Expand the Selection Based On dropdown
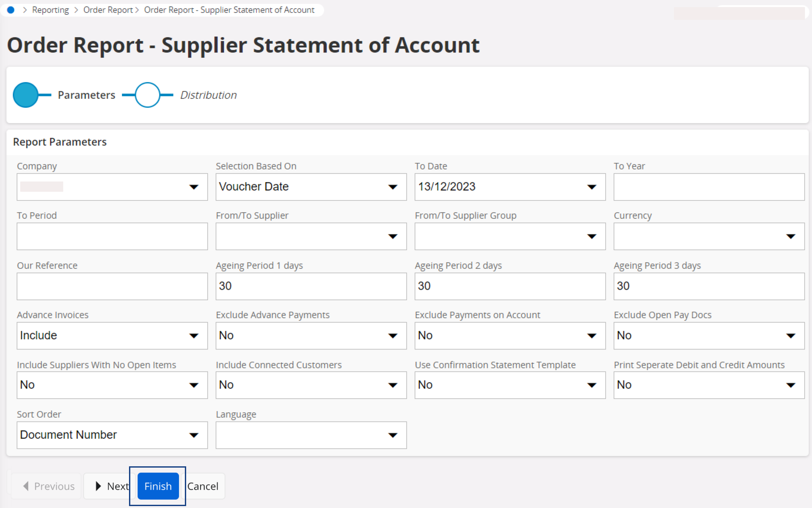Viewport: 812px width, 508px height. pos(393,187)
